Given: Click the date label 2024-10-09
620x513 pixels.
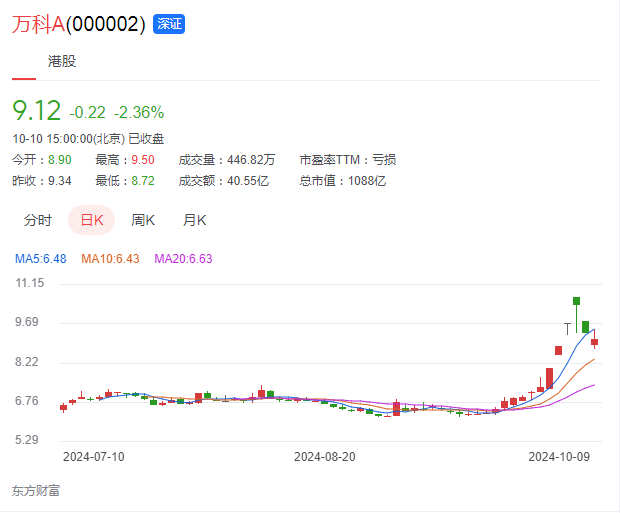Looking at the screenshot, I should tap(559, 457).
